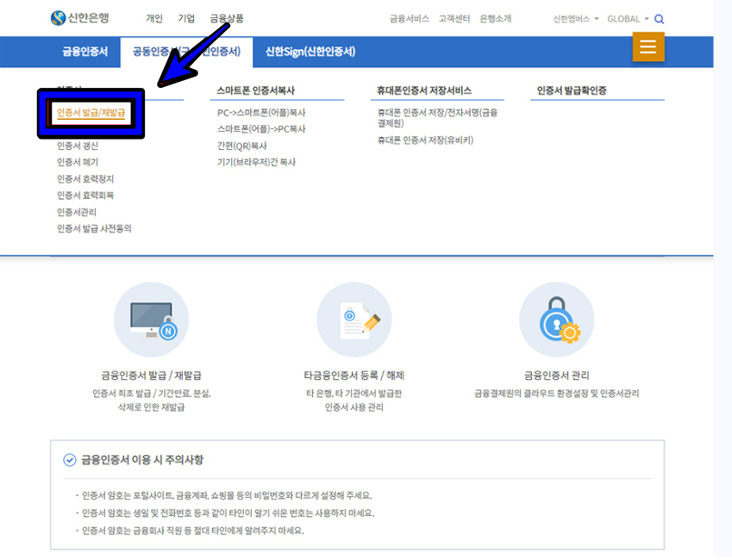Click the 휴대폰 인증서 저장(유비키) link
The width and height of the screenshot is (732, 560).
pos(425,140)
